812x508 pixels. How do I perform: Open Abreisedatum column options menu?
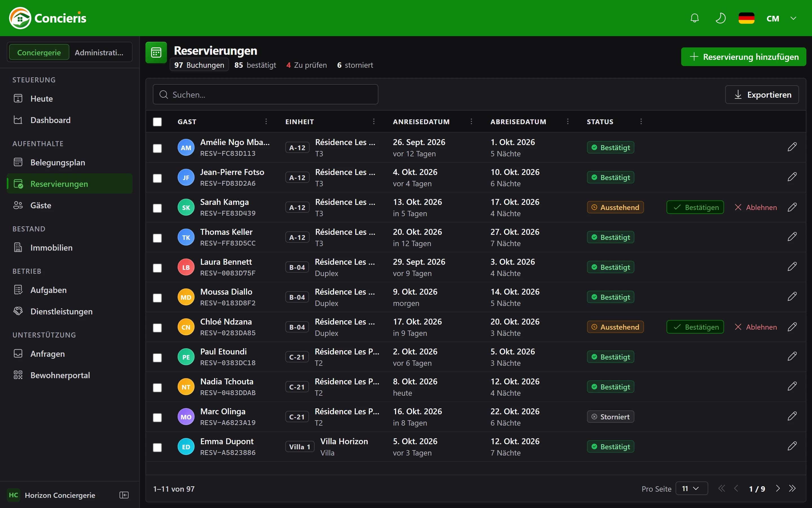(567, 121)
